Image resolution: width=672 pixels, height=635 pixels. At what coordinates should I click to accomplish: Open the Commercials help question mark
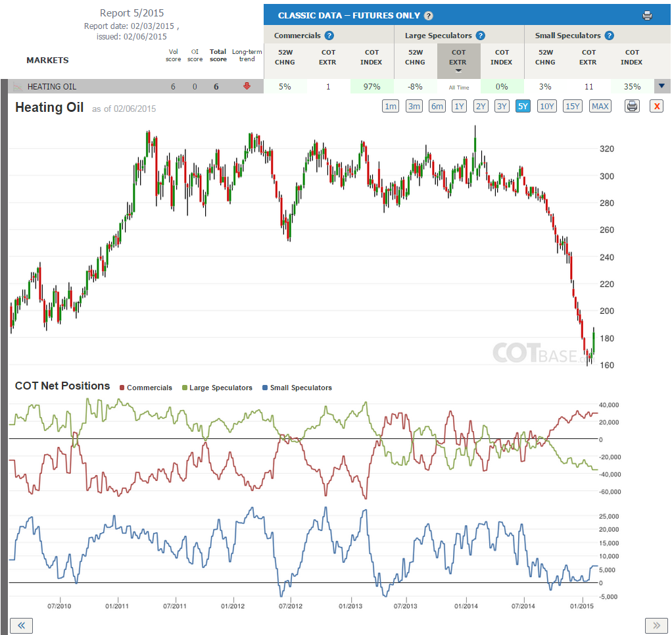click(x=329, y=36)
